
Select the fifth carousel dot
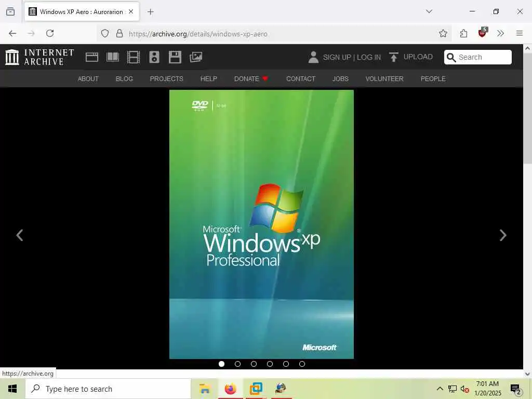coord(286,364)
